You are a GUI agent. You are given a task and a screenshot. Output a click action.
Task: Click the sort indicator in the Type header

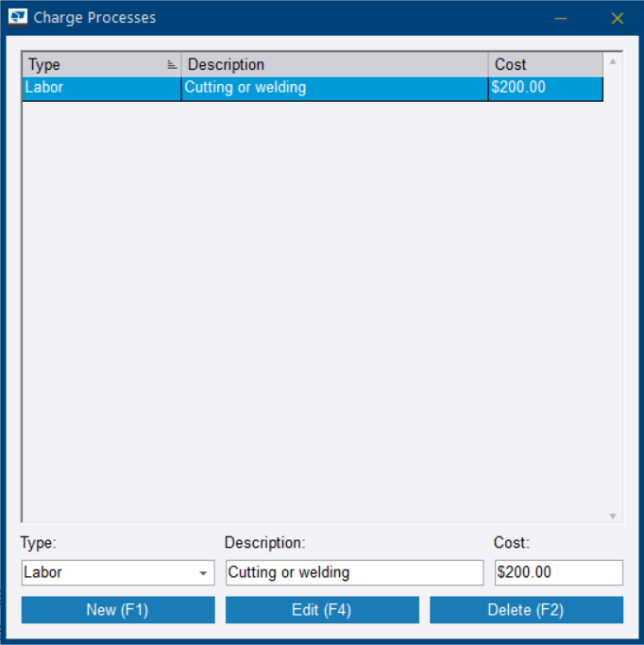(172, 65)
